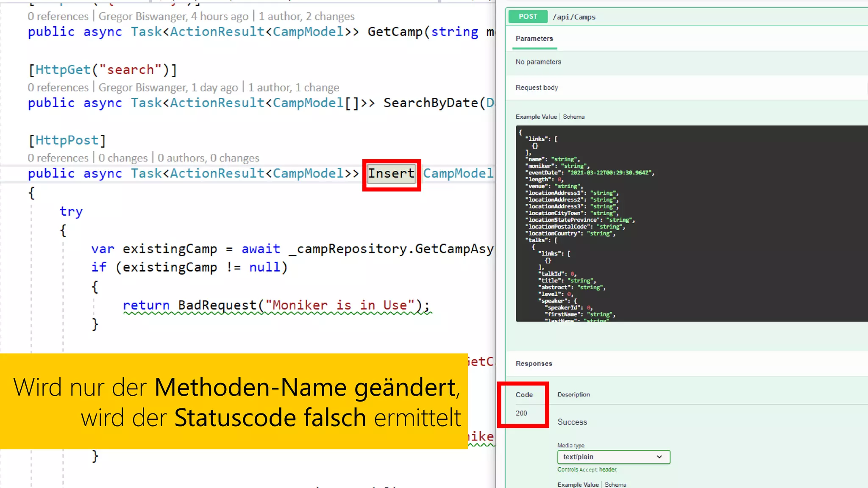Click the Controls Accept header note
The width and height of the screenshot is (868, 488).
click(587, 470)
